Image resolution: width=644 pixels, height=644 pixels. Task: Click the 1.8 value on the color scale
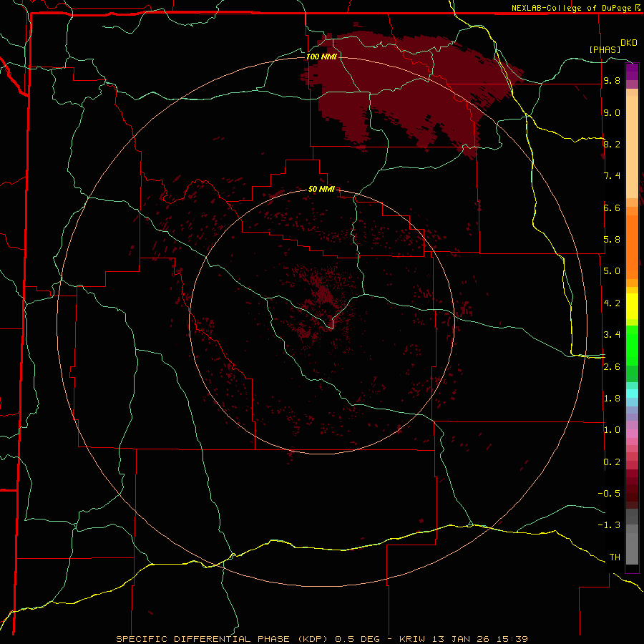[x=612, y=399]
